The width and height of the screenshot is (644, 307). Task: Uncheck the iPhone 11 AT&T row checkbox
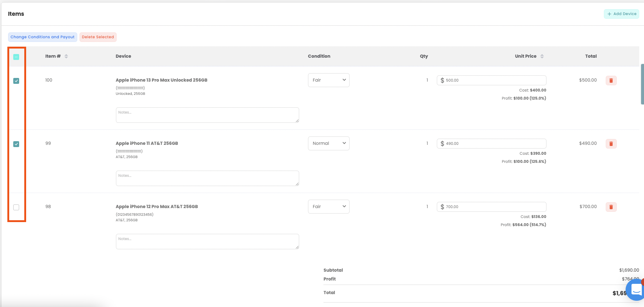(16, 144)
